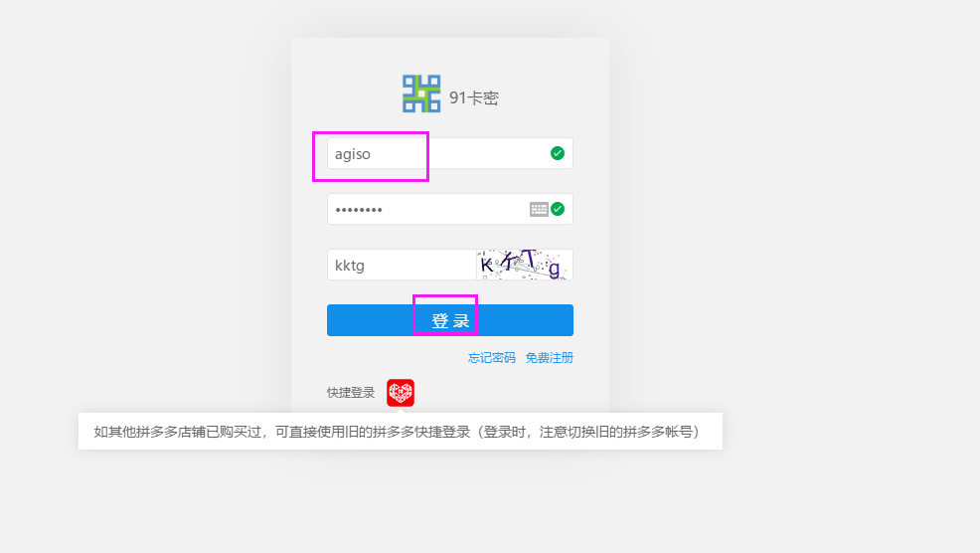Screen dimensions: 980x553
Task: Open the virtual keyboard icon
Action: [539, 209]
